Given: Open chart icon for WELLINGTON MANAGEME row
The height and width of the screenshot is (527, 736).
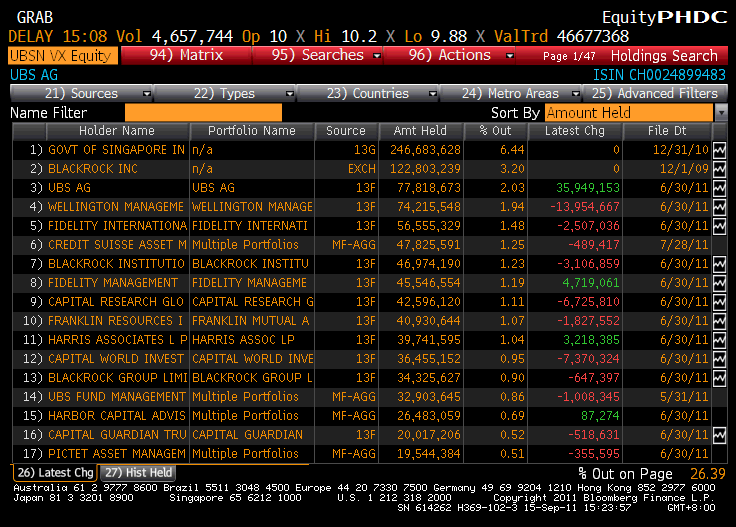Looking at the screenshot, I should tap(719, 207).
